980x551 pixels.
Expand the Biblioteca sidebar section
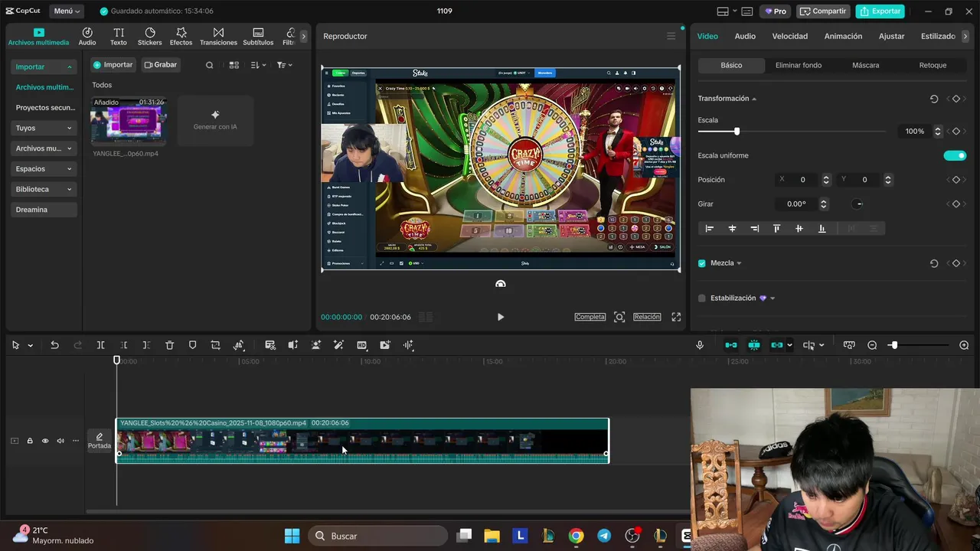coord(44,189)
